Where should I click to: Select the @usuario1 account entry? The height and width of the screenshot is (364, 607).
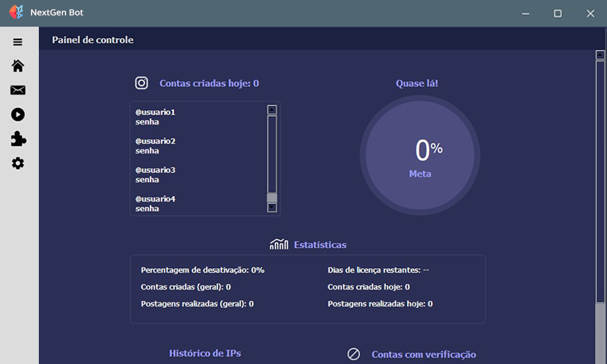(155, 112)
